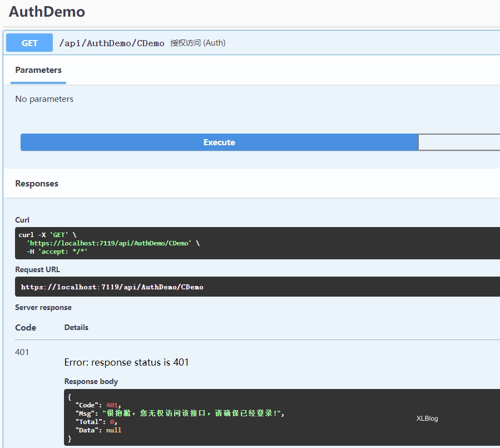Image resolution: width=500 pixels, height=448 pixels.
Task: Click the Curl label
Action: pos(22,220)
